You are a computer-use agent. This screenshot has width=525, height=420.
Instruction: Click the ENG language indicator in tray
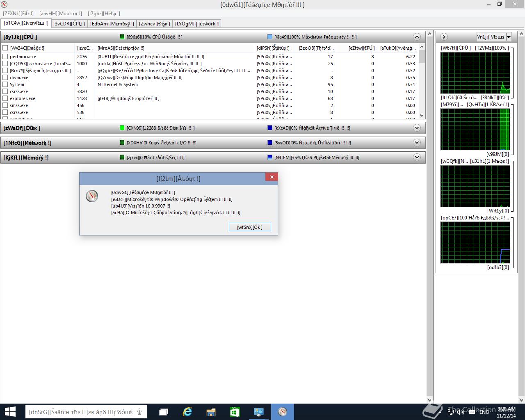click(484, 411)
